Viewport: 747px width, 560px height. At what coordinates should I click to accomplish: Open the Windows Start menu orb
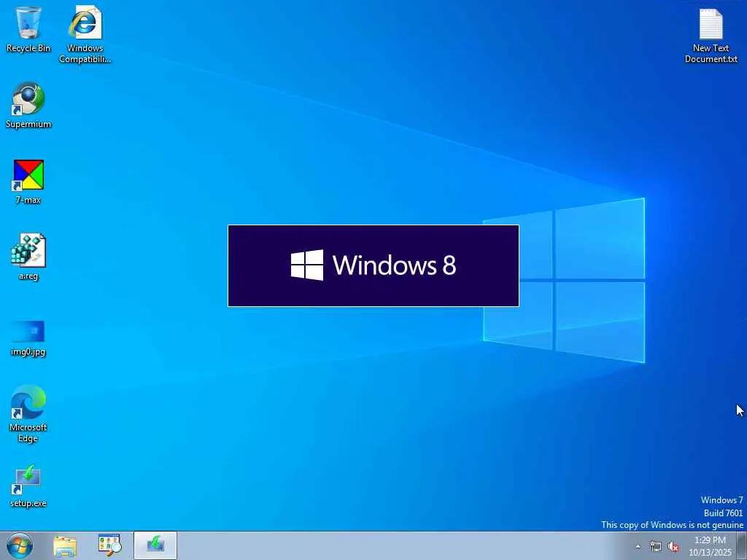pyautogui.click(x=20, y=545)
